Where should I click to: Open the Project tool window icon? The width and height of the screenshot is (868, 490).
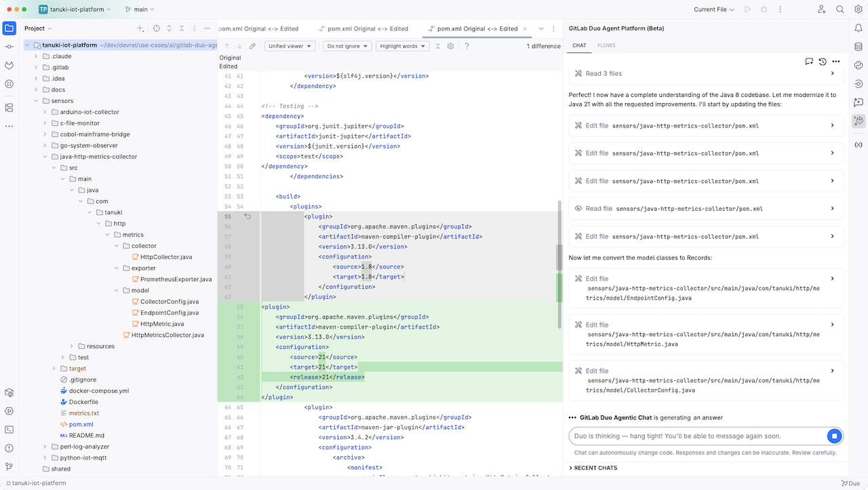pos(9,28)
